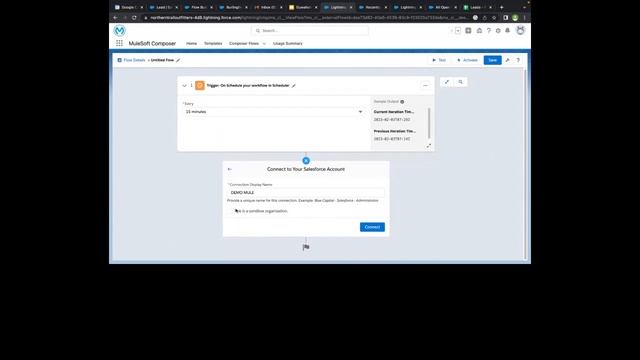640x360 pixels.
Task: Click the end-of-flow flag icon
Action: coord(306,247)
